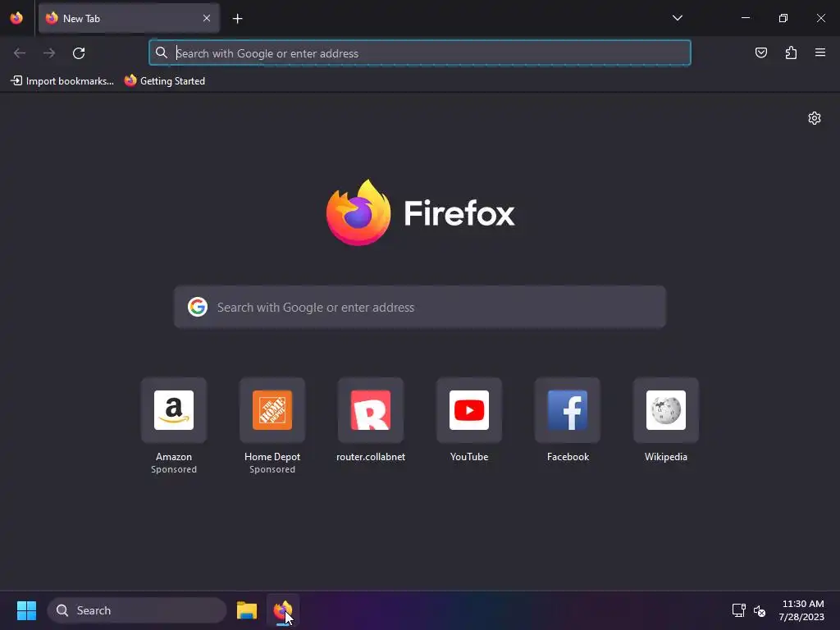Open Save to Pocket button

[x=760, y=52]
